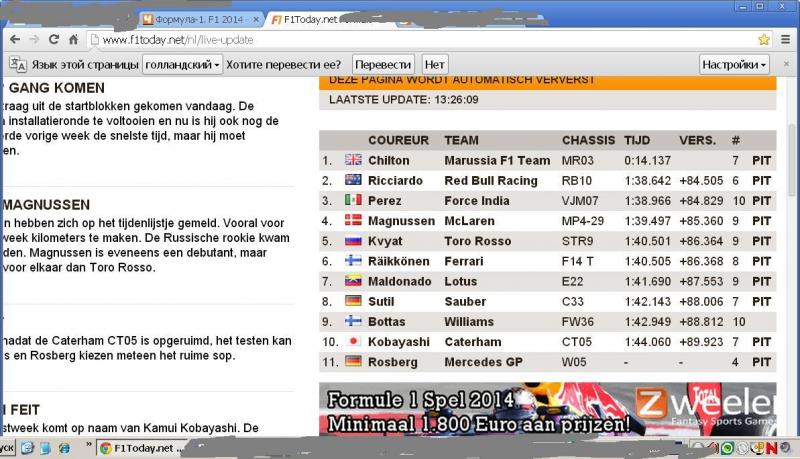Click the driver name Chilton
The height and width of the screenshot is (459, 800).
pyautogui.click(x=389, y=160)
